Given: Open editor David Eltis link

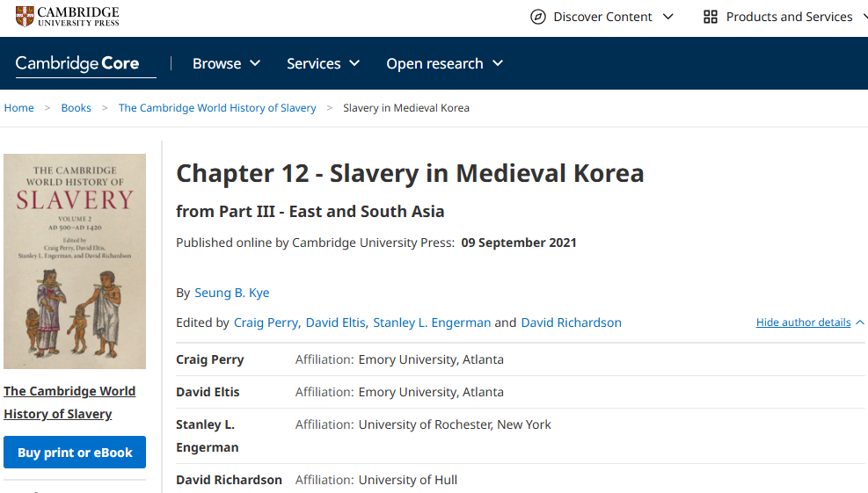Looking at the screenshot, I should coord(335,323).
